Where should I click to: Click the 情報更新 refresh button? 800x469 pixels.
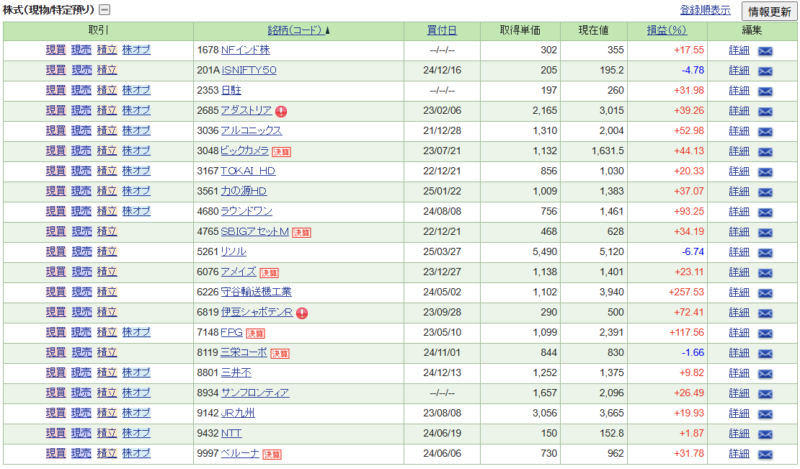(769, 11)
